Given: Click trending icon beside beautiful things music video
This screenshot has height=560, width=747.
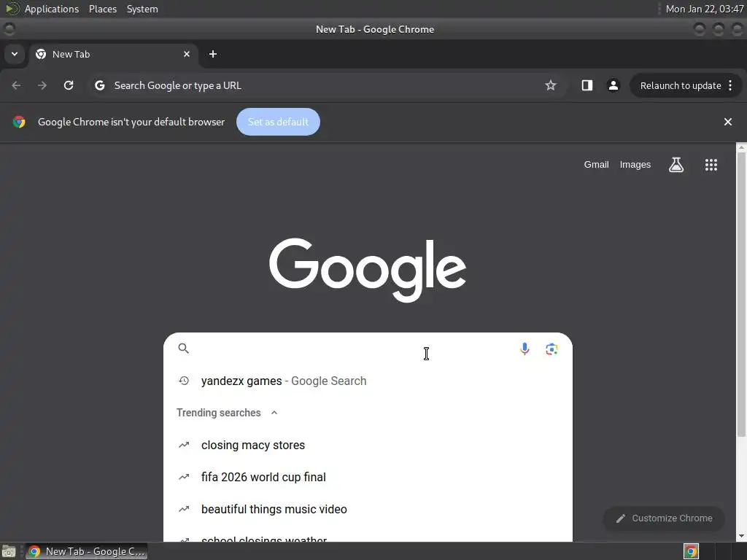Looking at the screenshot, I should point(184,509).
